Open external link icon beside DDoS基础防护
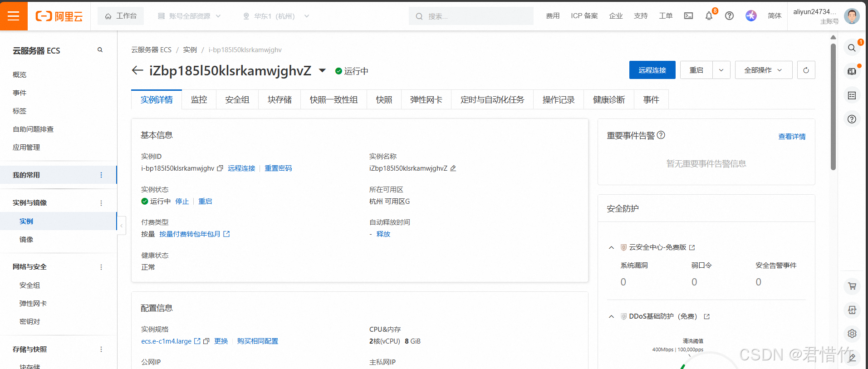The image size is (868, 369). pyautogui.click(x=706, y=316)
